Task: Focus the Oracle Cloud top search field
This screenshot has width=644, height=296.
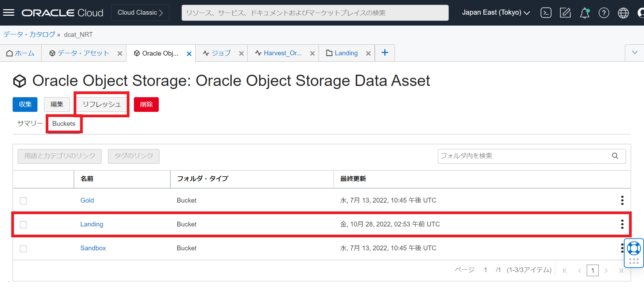Action: coord(315,13)
